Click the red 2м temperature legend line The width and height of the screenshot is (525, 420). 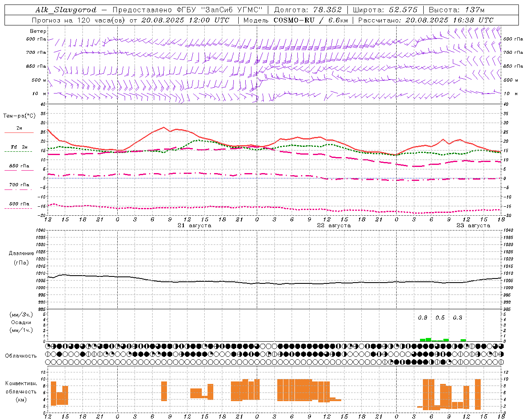pos(19,133)
